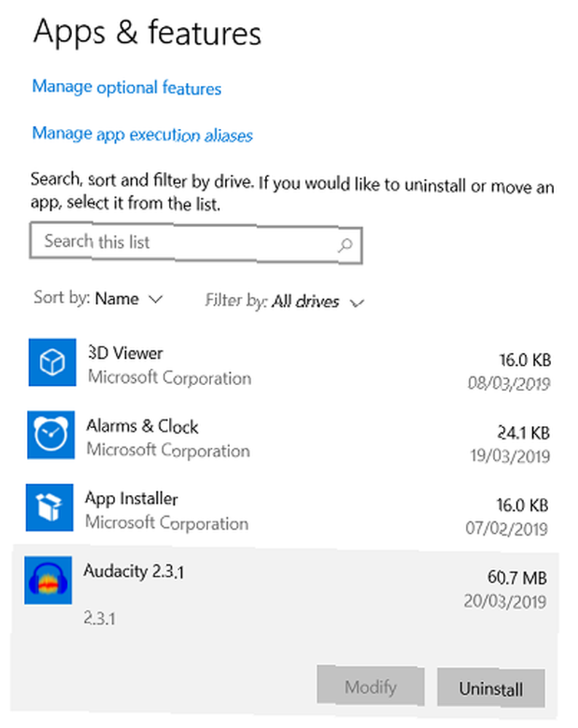Click the magnifier icon in search box
The width and height of the screenshot is (578, 728).
pos(345,245)
